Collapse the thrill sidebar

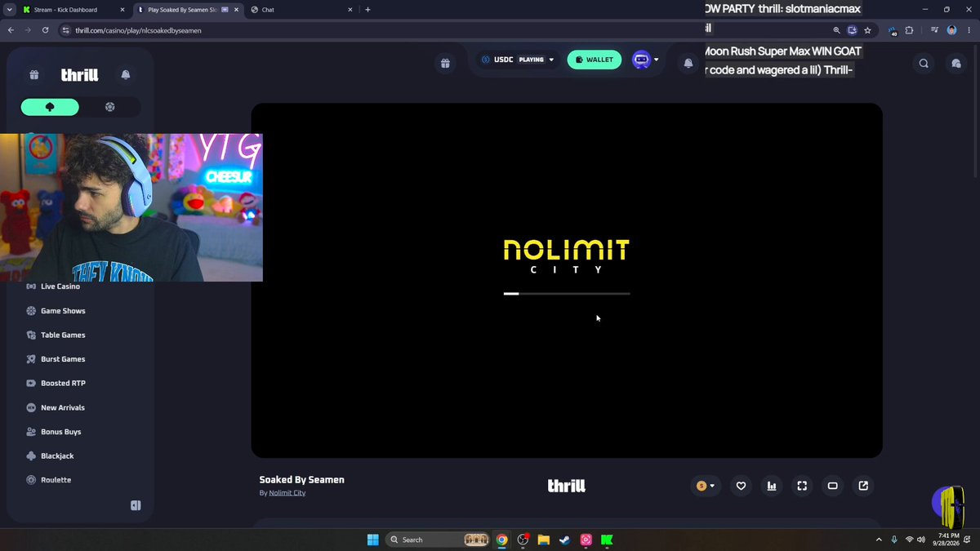[x=136, y=505]
